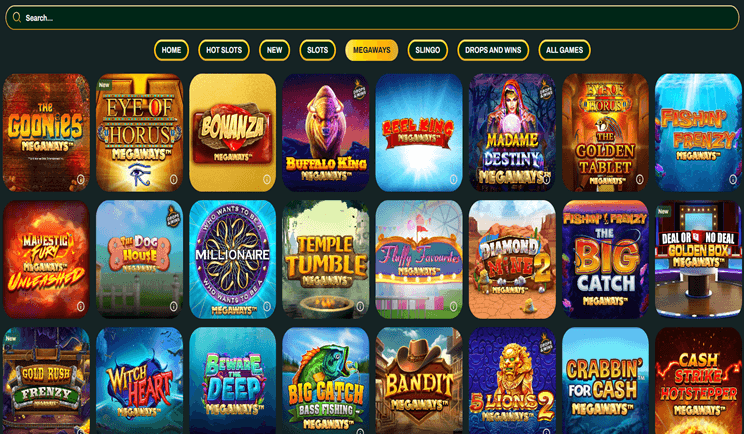Viewport: 744px width, 434px height.
Task: Open info icon on The Goonies Megaways
Action: [80, 179]
